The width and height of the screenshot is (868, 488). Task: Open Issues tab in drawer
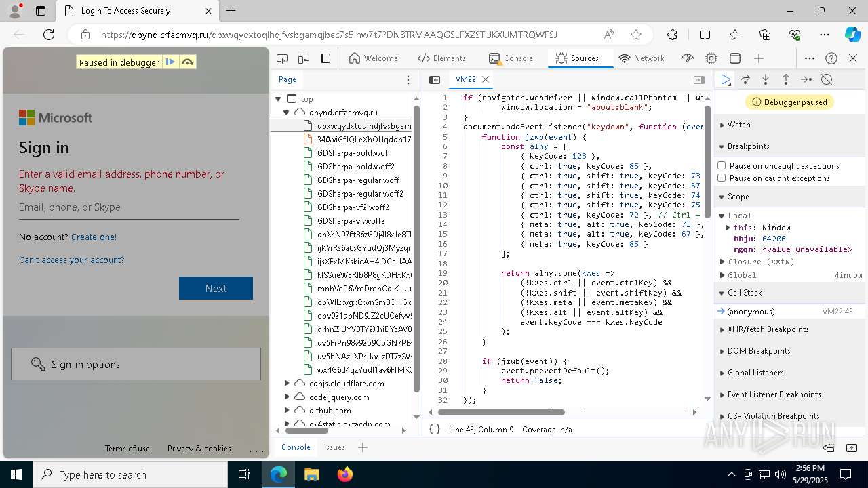334,447
